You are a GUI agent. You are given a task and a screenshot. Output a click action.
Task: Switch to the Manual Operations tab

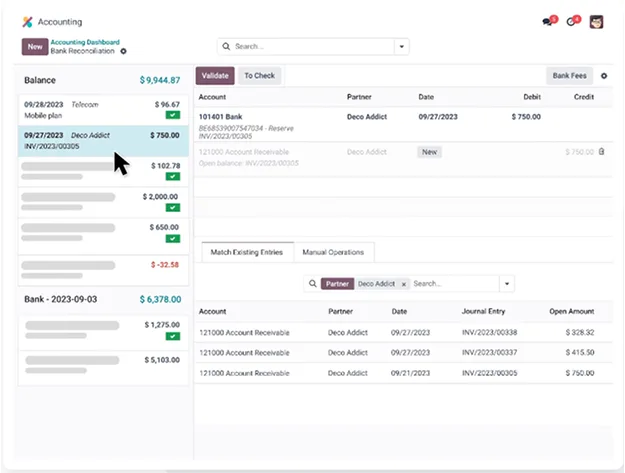(x=334, y=252)
